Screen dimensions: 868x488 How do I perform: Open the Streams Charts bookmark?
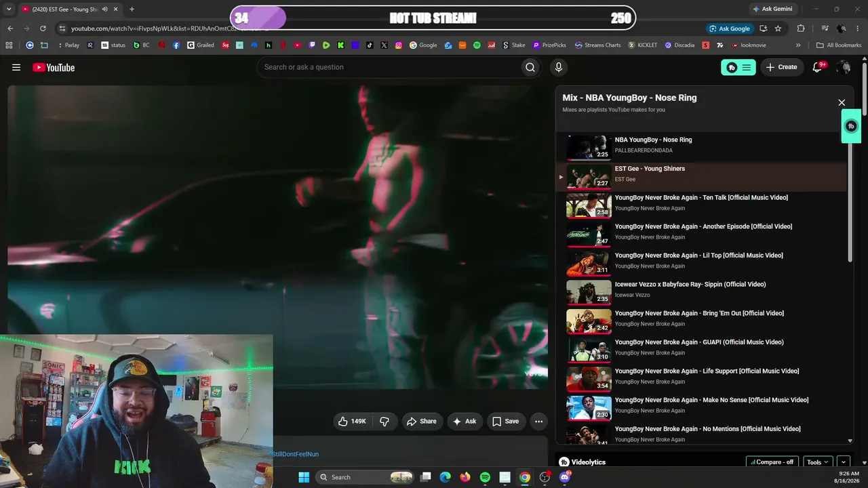click(x=597, y=45)
